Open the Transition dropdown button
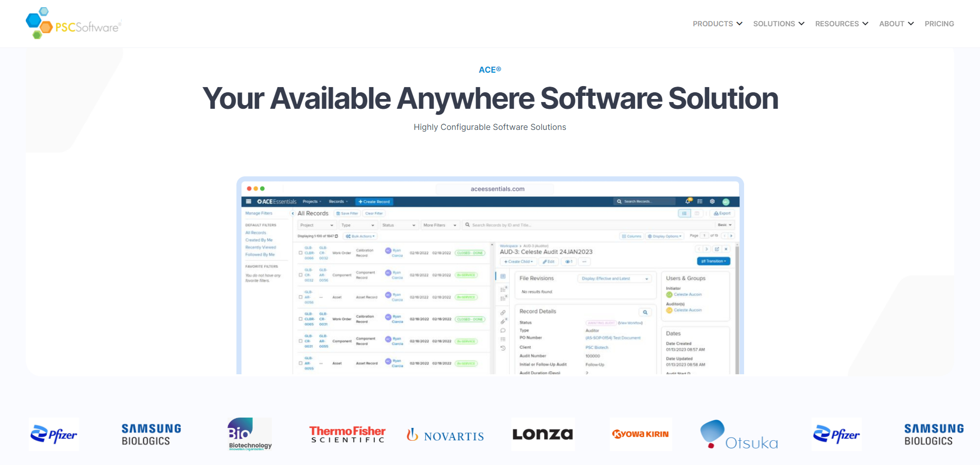 (713, 261)
